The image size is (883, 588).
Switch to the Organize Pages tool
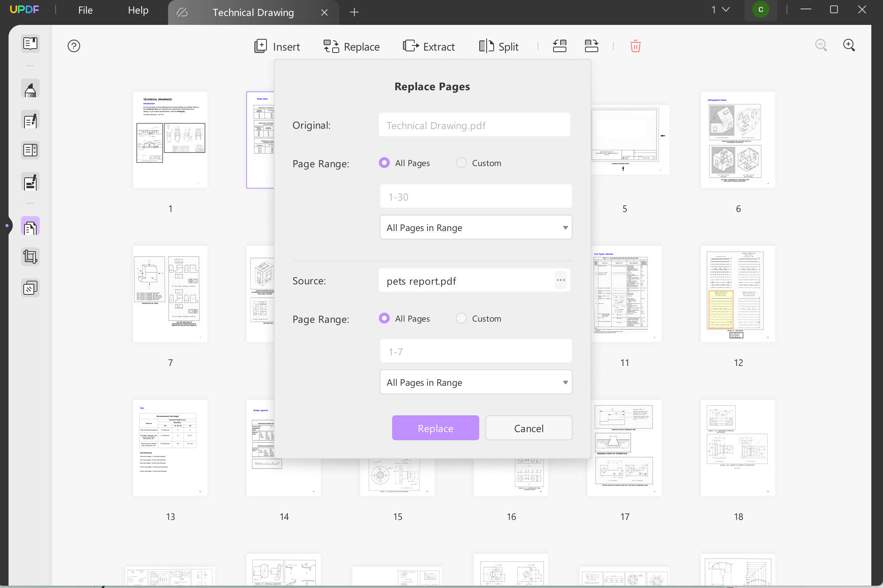click(30, 226)
